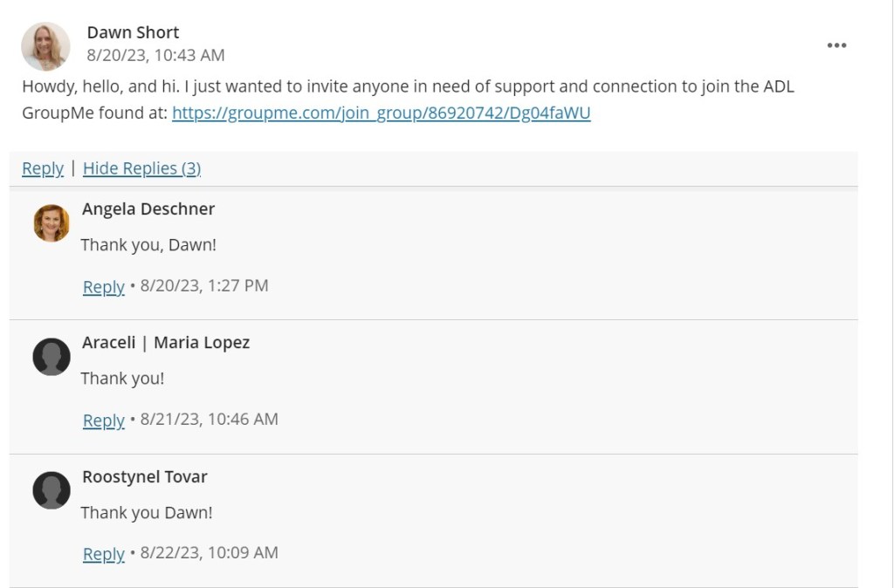
Task: Click the 8/21/23, 10:46 AM reply timestamp
Action: [x=209, y=419]
